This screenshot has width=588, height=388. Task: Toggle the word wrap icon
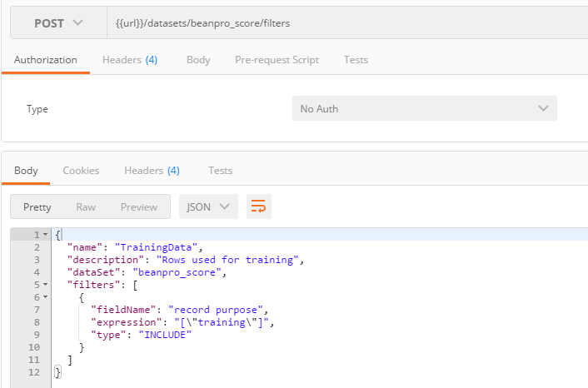(x=259, y=206)
